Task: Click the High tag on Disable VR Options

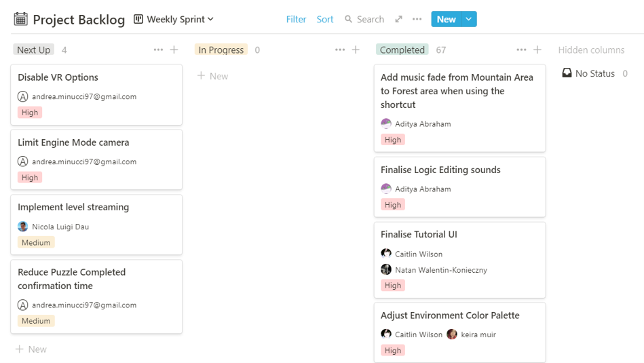Action: point(30,113)
